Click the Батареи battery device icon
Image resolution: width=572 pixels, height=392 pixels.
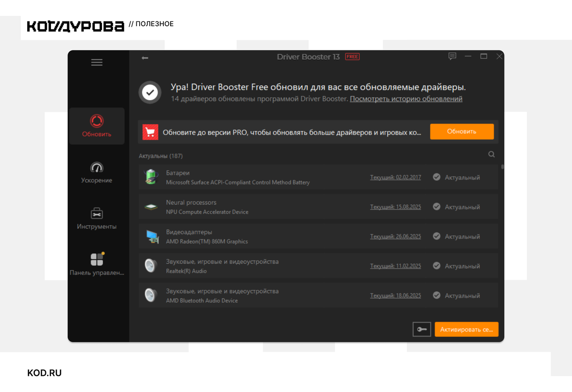151,177
